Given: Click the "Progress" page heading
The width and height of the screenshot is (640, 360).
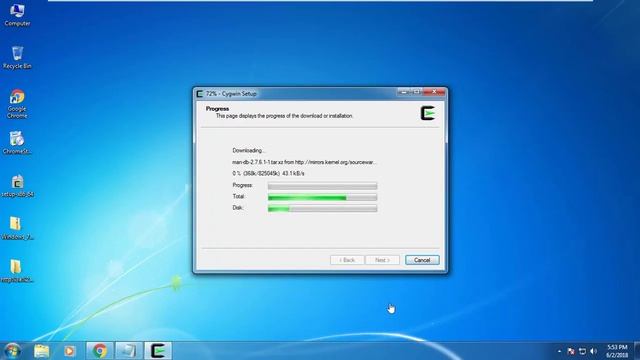Looking at the screenshot, I should 217,109.
